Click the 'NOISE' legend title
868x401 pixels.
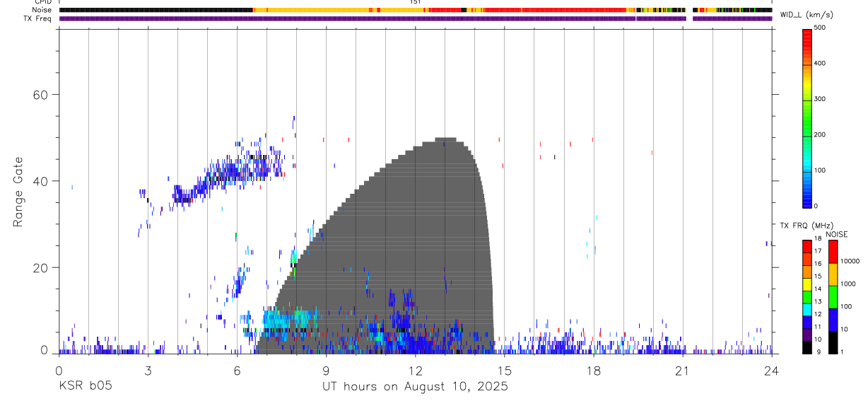(x=836, y=234)
